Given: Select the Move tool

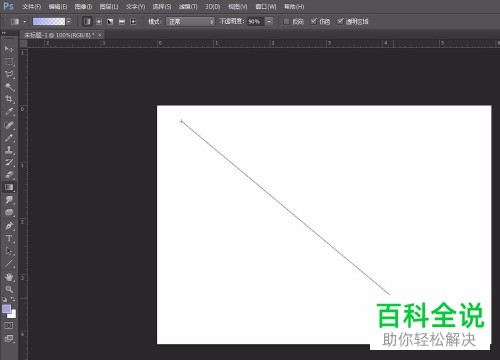Looking at the screenshot, I should pyautogui.click(x=9, y=49).
